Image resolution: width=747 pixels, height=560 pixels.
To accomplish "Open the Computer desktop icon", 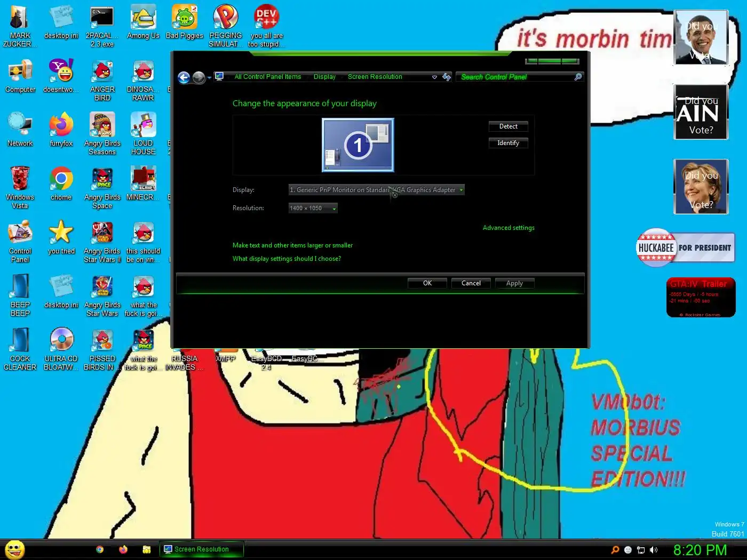I will [x=20, y=76].
